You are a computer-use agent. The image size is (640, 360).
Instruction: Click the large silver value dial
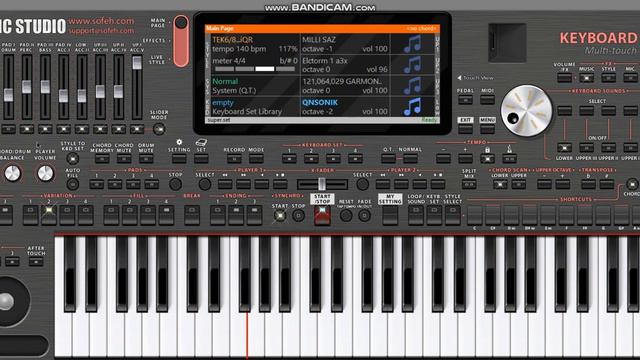point(527,111)
